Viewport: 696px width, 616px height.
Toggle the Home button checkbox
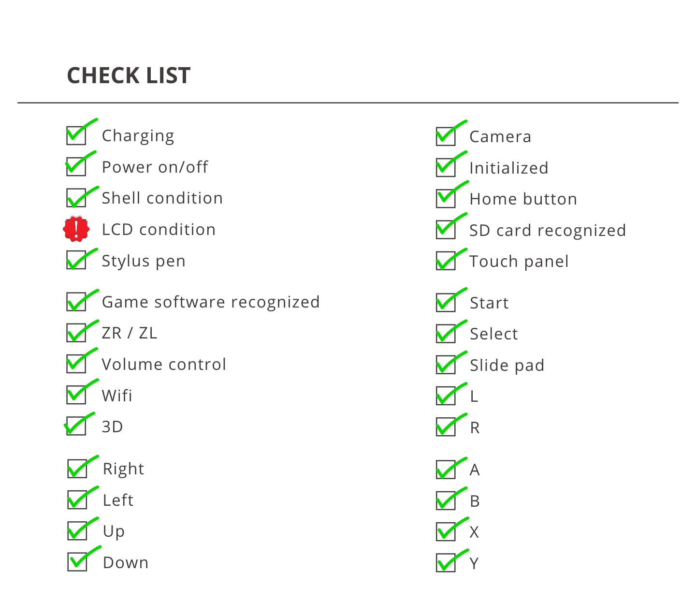point(446,199)
